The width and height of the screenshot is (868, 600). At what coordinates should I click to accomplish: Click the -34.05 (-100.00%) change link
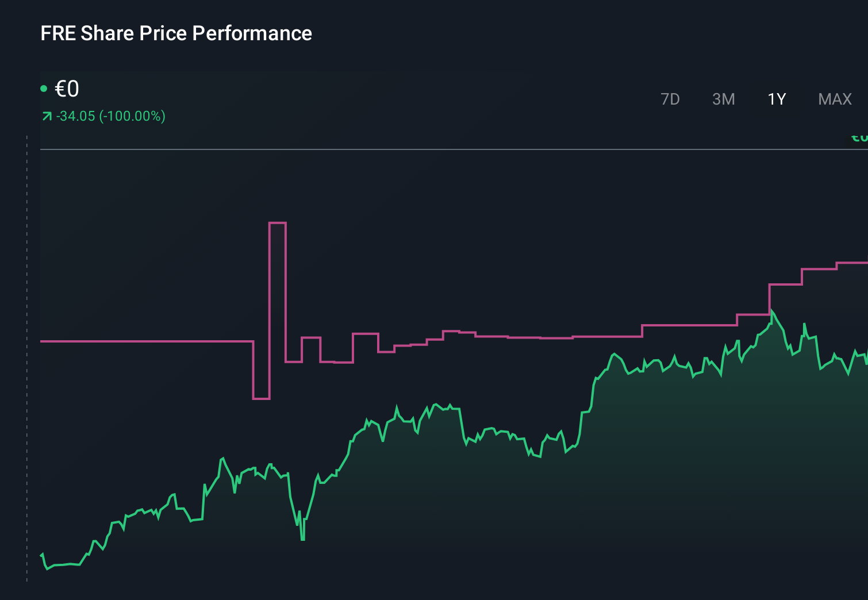point(110,116)
